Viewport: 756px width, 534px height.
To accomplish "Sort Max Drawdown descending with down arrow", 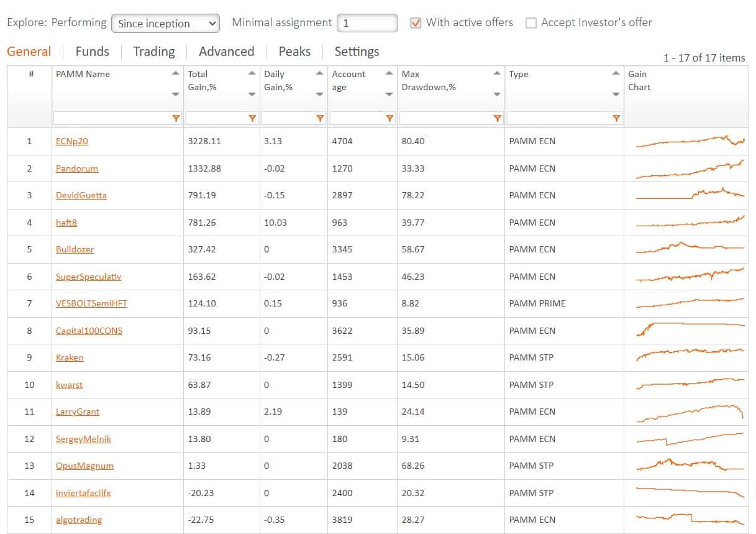I will pyautogui.click(x=497, y=94).
